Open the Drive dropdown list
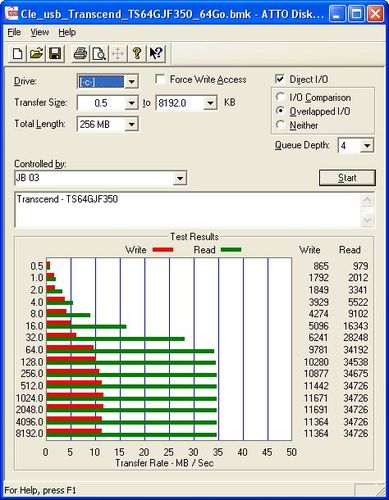Viewport: 389px width, 500px height. tap(132, 82)
